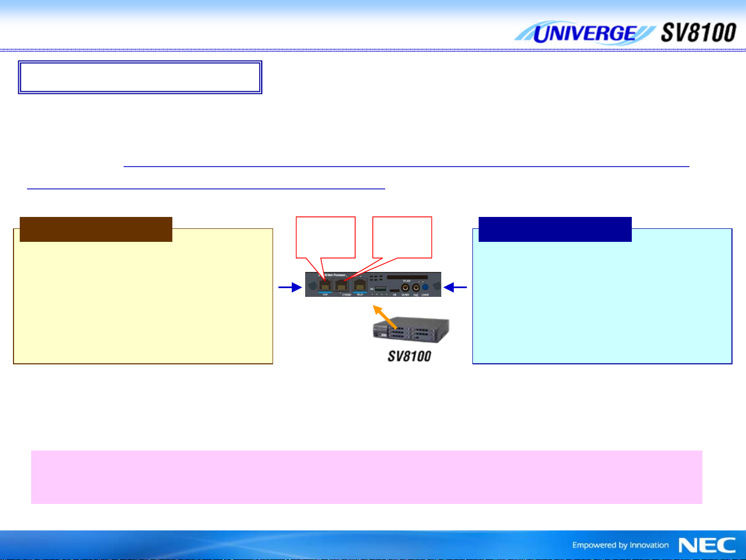Click the PAGE audio jack
Image resolution: width=746 pixels, height=560 pixels.
(416, 288)
